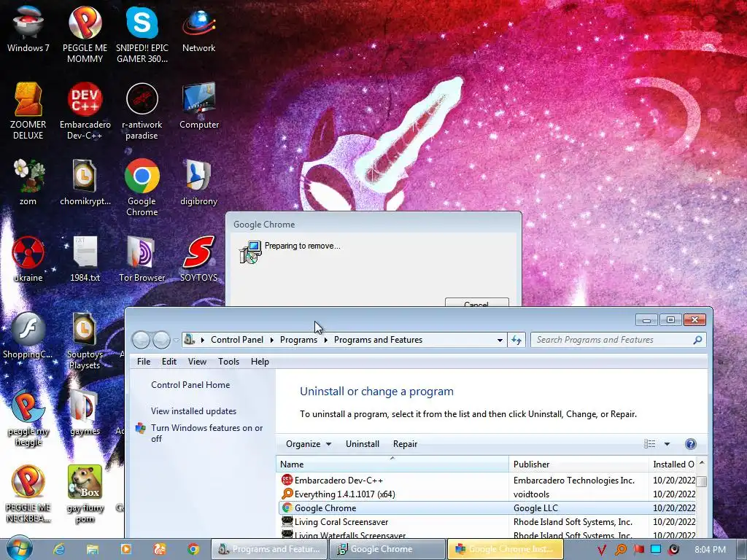Sort by the Publisher column header
This screenshot has width=747, height=560.
pyautogui.click(x=578, y=464)
